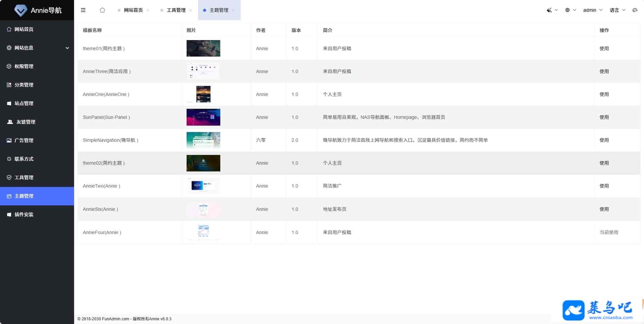Viewport: 644px width, 324px height.
Task: Switch to the 工具管理 tab
Action: coord(176,10)
